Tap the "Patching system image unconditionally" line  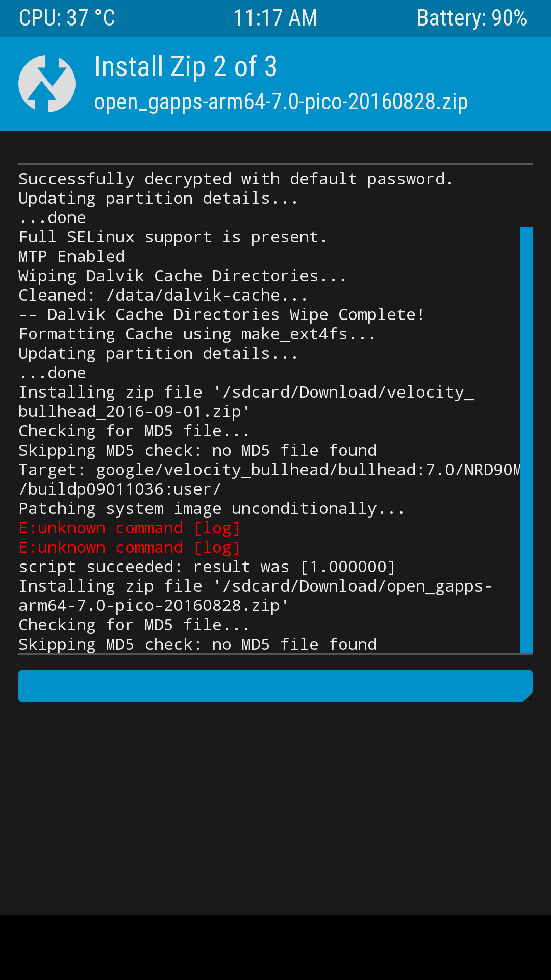211,509
